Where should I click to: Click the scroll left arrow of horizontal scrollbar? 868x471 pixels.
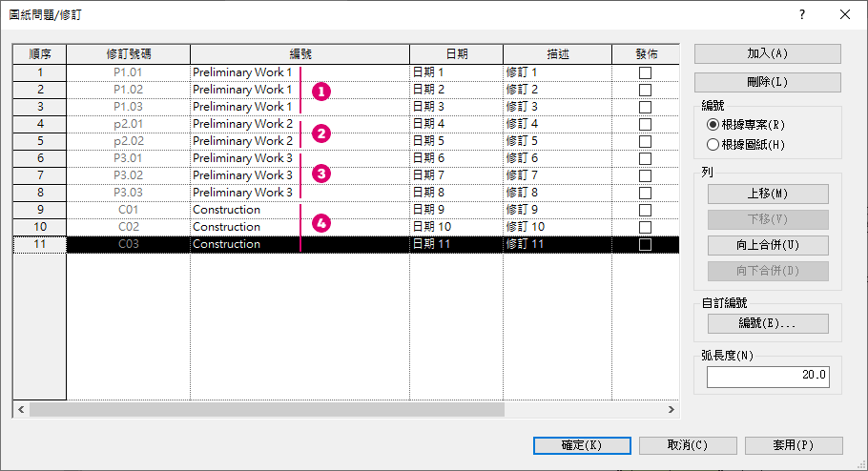pos(21,410)
